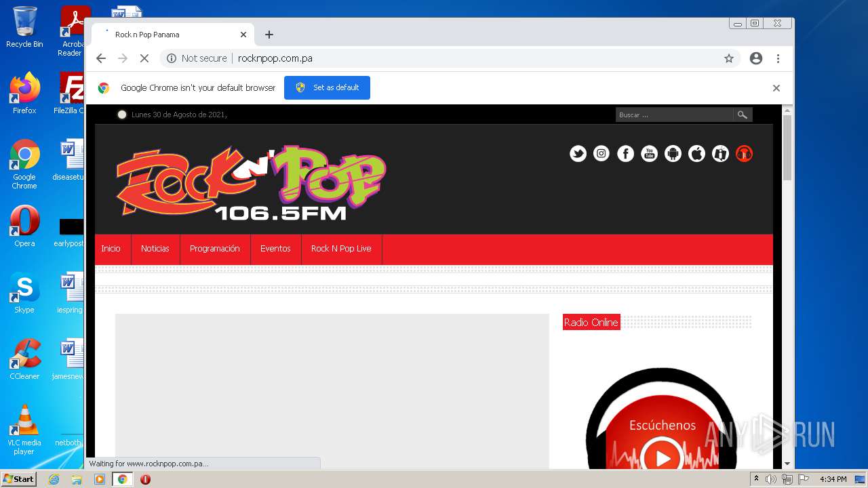
Task: Click the Radio Online heading
Action: pyautogui.click(x=591, y=322)
